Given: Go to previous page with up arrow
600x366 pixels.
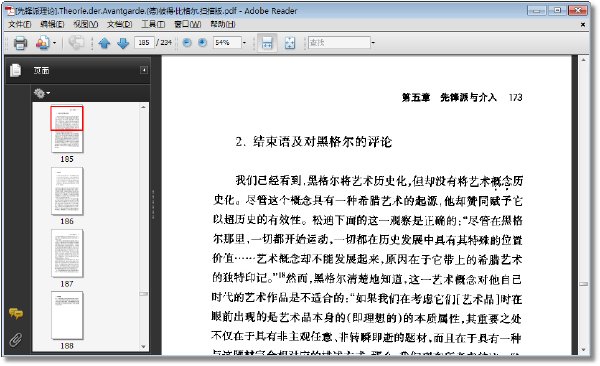Looking at the screenshot, I should pos(104,43).
